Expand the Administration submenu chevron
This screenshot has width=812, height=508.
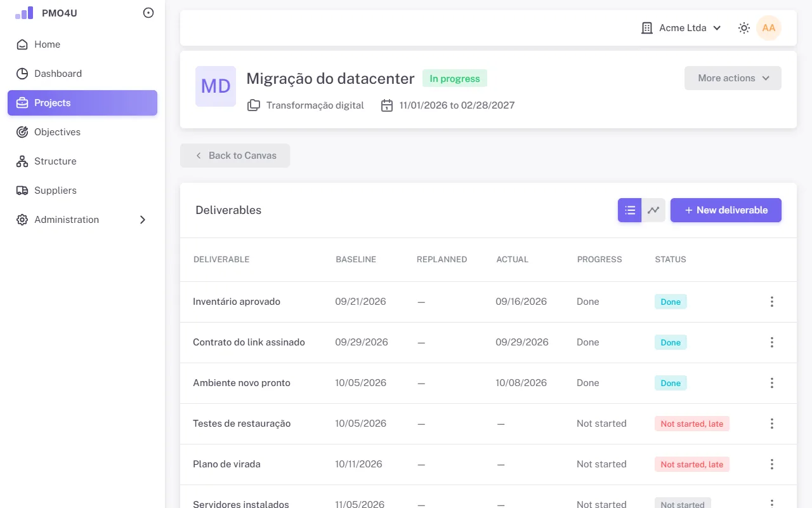[143, 220]
